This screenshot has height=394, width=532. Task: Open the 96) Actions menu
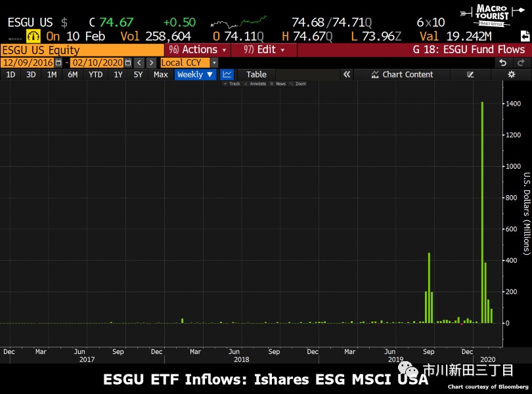click(198, 50)
